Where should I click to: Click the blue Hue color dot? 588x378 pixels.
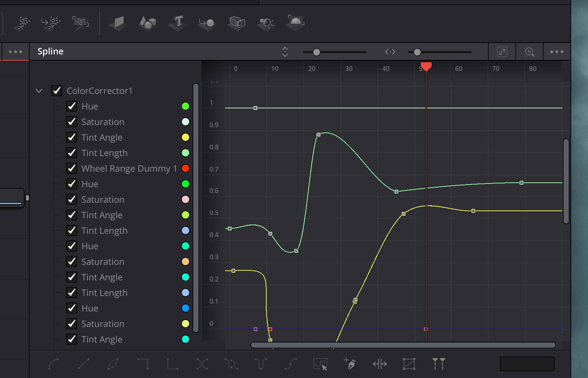tap(186, 308)
